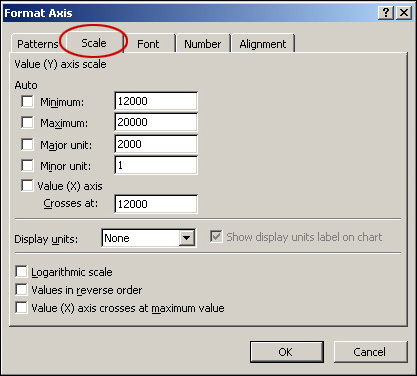Switch to the Alignment tab

263,44
